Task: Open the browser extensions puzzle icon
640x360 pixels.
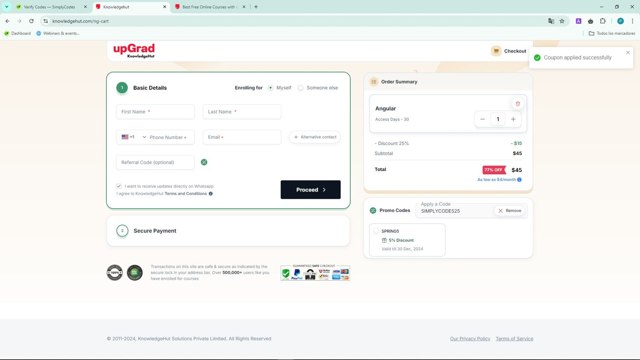Action: click(x=603, y=21)
